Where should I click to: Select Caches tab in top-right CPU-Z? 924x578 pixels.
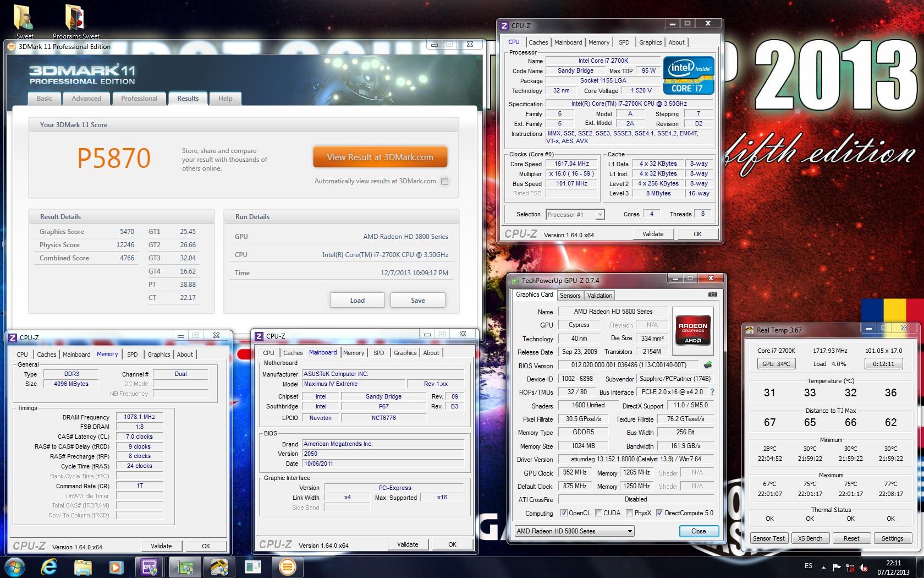tap(538, 42)
